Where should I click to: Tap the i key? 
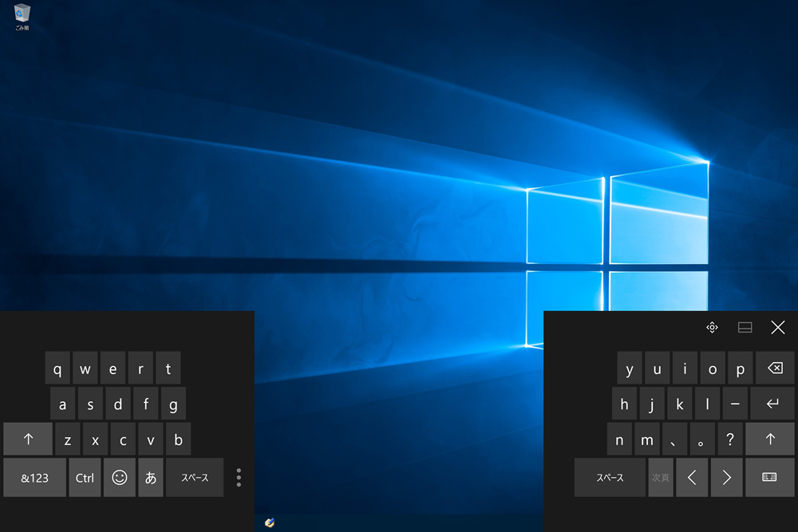click(x=685, y=368)
